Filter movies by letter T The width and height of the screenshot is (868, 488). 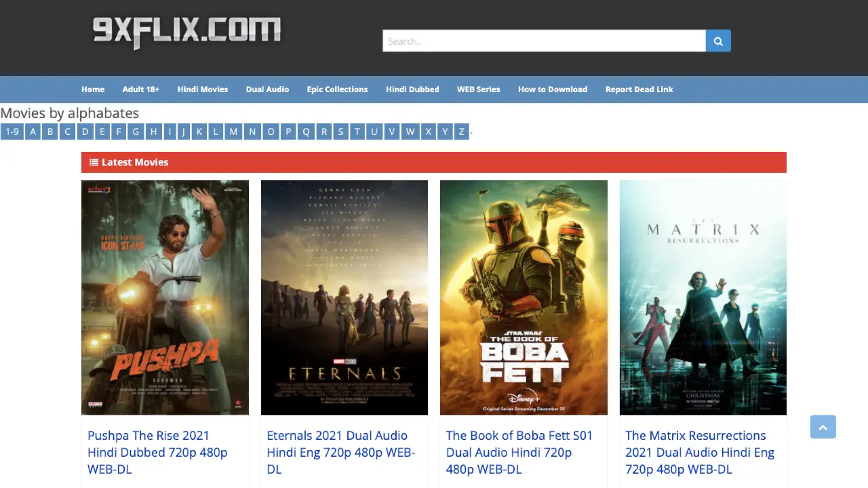click(x=357, y=131)
